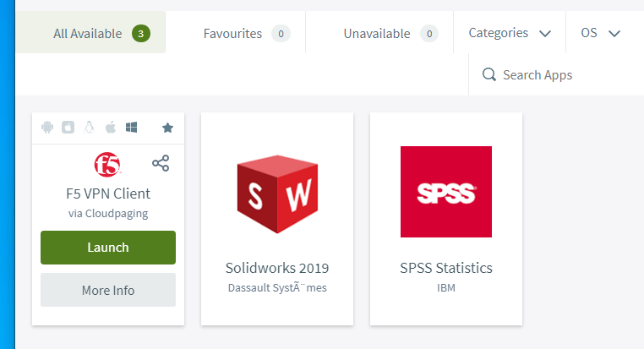Click the Linux penguin icon on F5 card
Viewport: 644px width, 349px height.
pos(89,128)
